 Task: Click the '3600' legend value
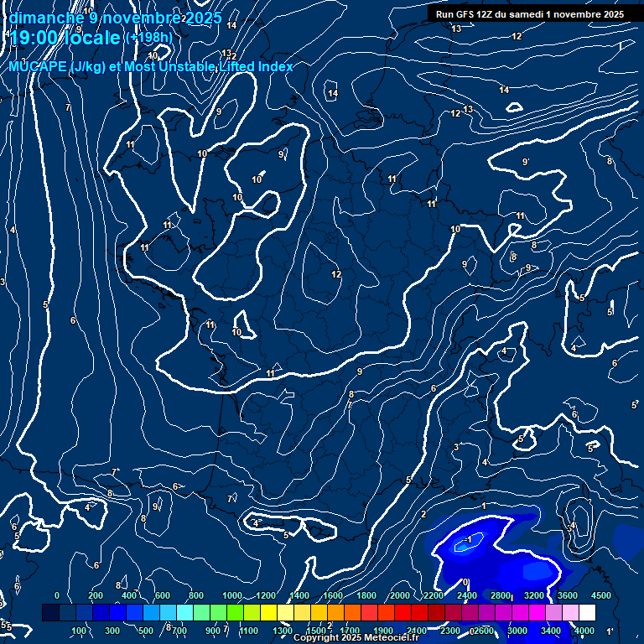[568, 595]
